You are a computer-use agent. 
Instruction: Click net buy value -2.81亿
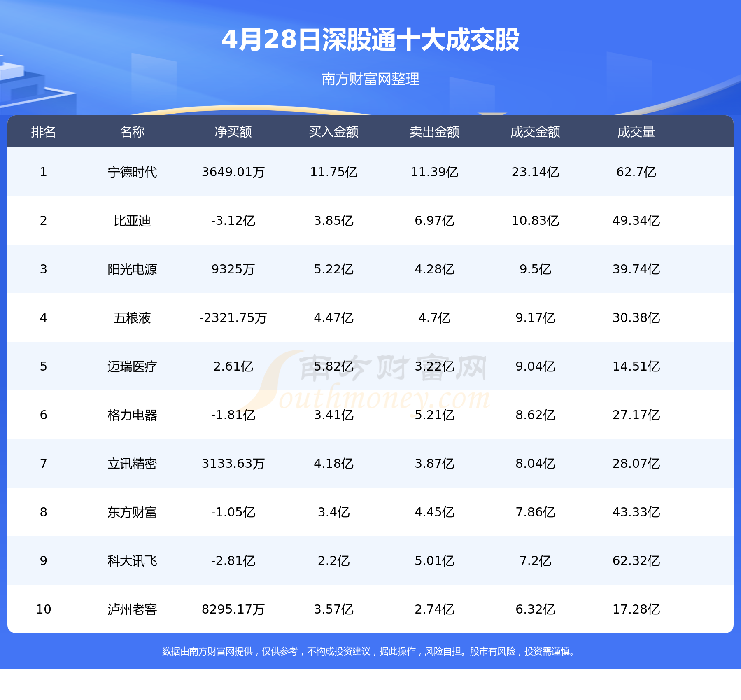coord(233,561)
